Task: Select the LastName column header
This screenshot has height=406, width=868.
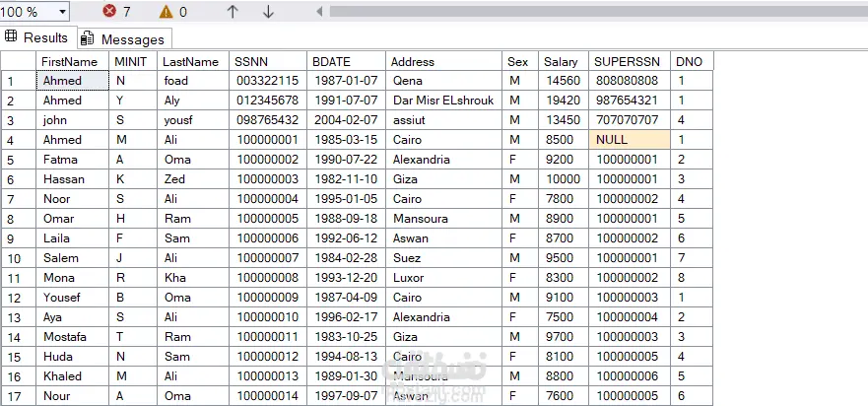Action: point(193,61)
